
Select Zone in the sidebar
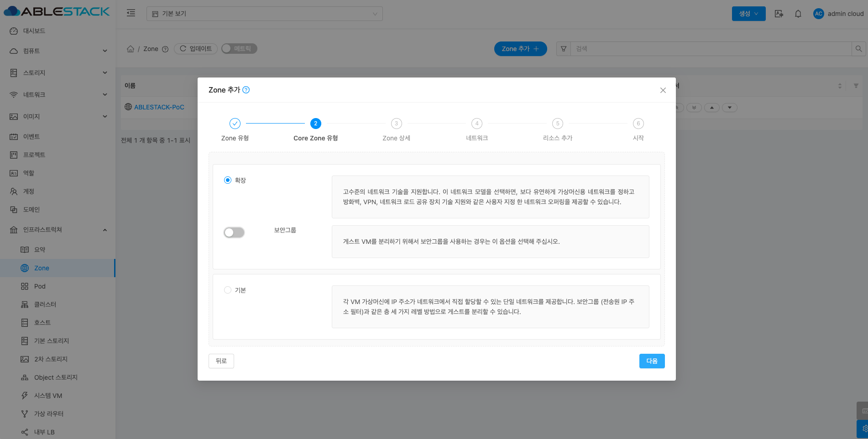pyautogui.click(x=58, y=268)
